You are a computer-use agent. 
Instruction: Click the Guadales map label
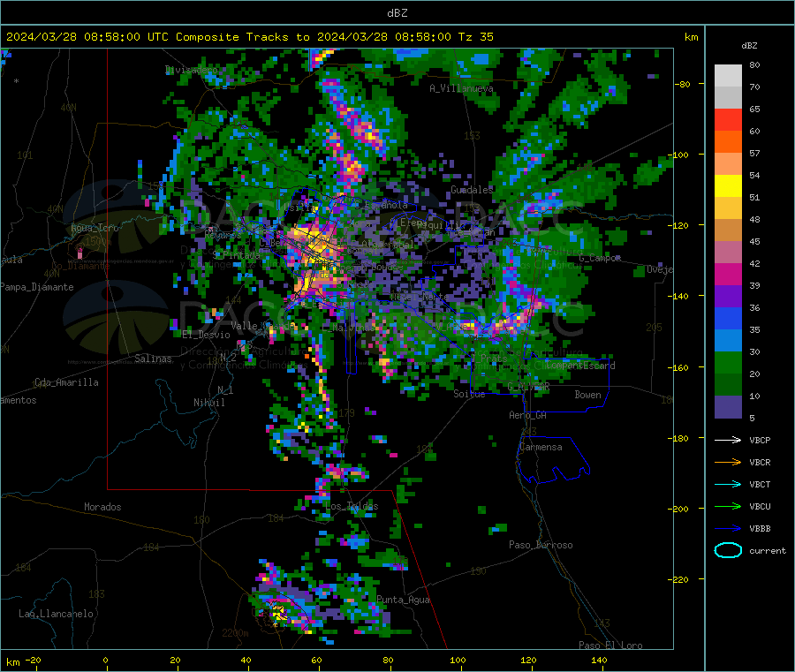(472, 190)
